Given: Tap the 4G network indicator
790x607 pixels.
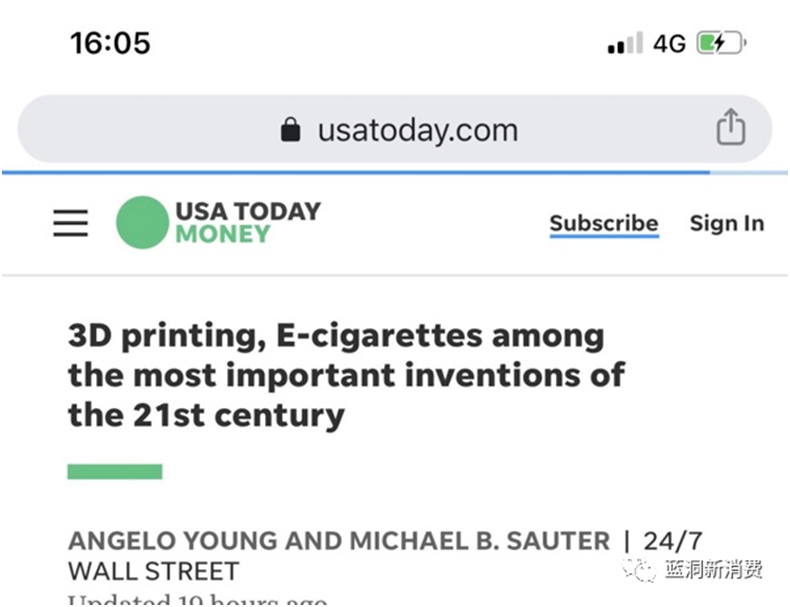Looking at the screenshot, I should [669, 44].
